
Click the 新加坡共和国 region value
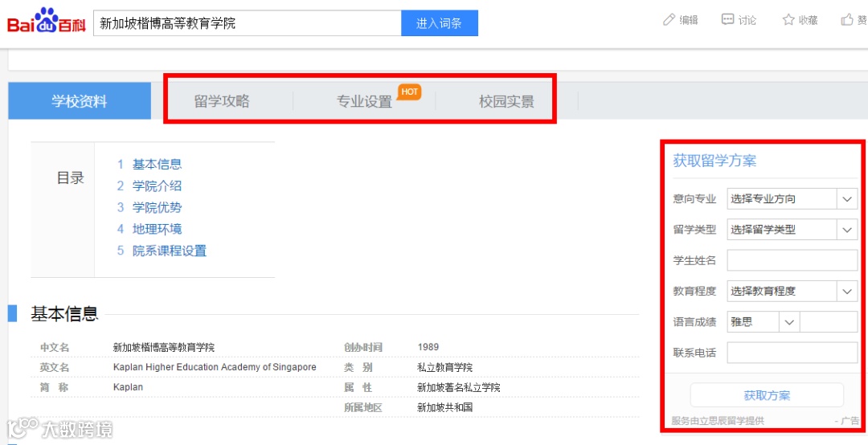coord(445,408)
